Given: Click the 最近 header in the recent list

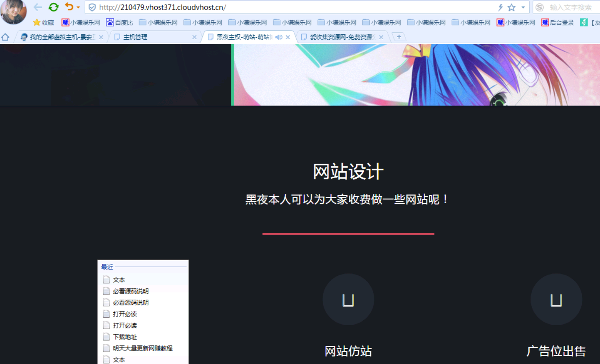Looking at the screenshot, I should [x=107, y=267].
